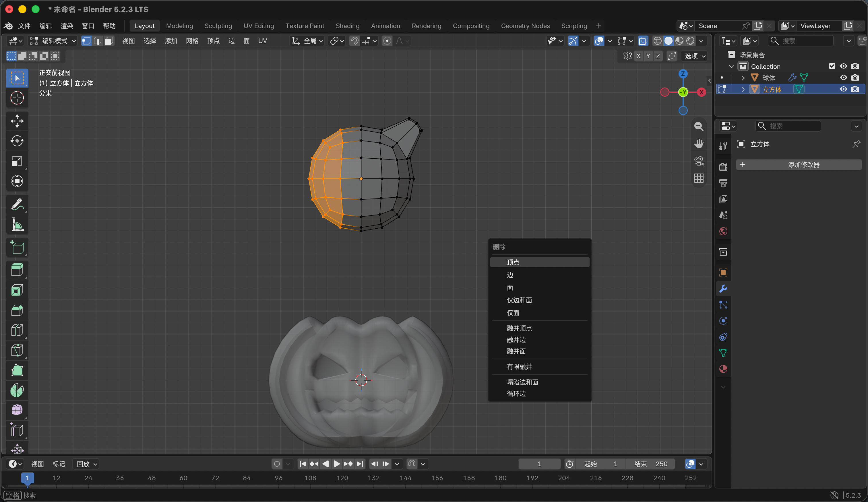Open the 编辑模式 mode dropdown
The image size is (868, 502).
pos(53,41)
